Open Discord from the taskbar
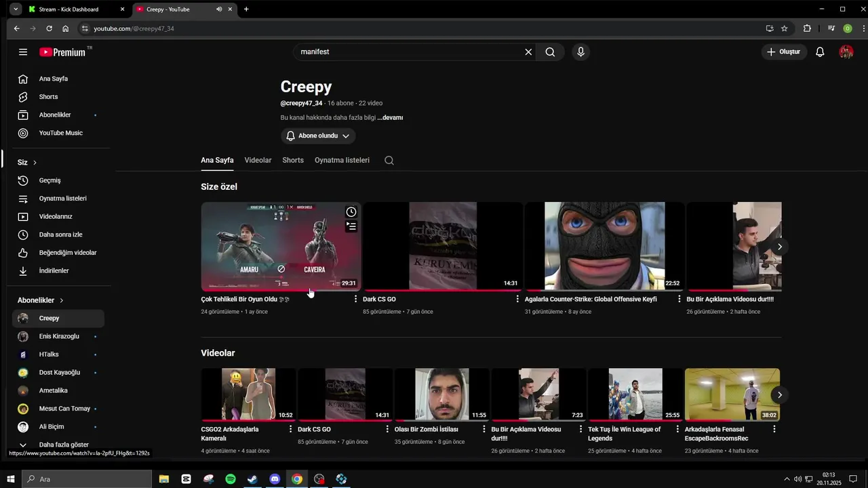Image resolution: width=868 pixels, height=488 pixels. 275,479
